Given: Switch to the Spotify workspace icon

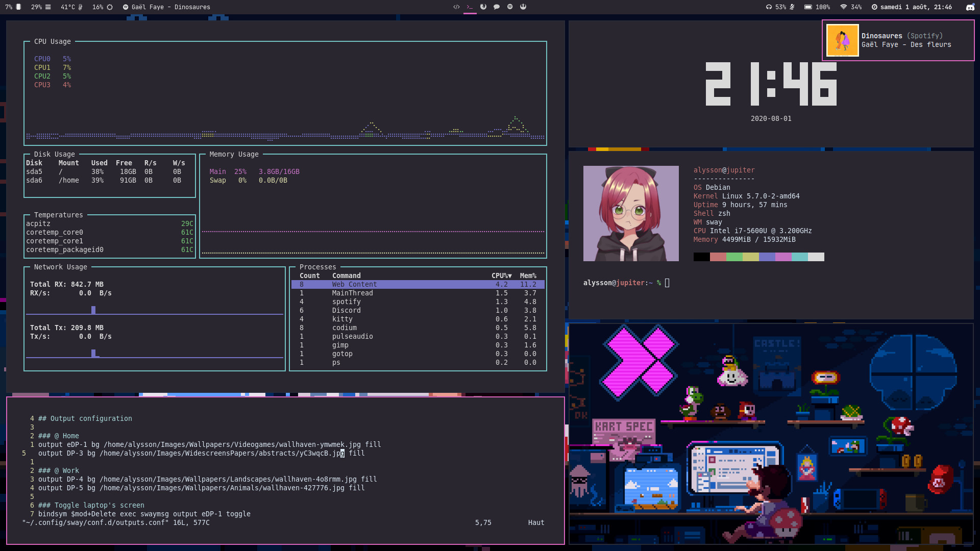Looking at the screenshot, I should 510,7.
